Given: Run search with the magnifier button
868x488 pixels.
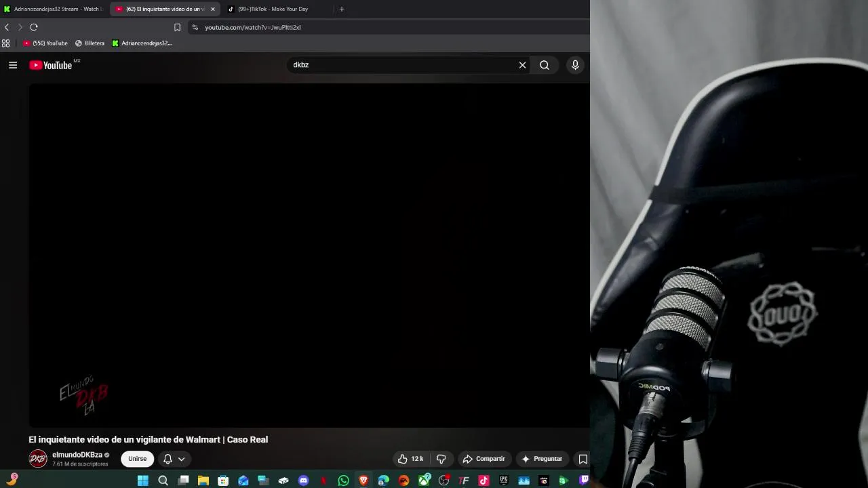Looking at the screenshot, I should pos(545,65).
